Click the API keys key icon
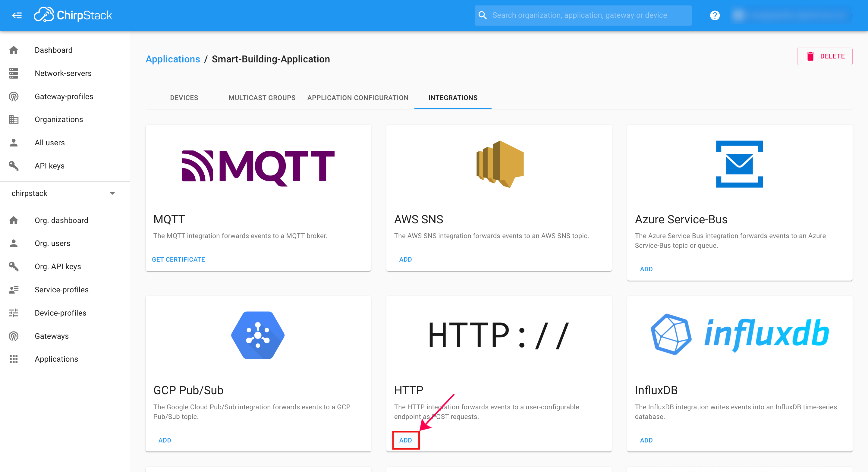This screenshot has height=472, width=868. [14, 165]
